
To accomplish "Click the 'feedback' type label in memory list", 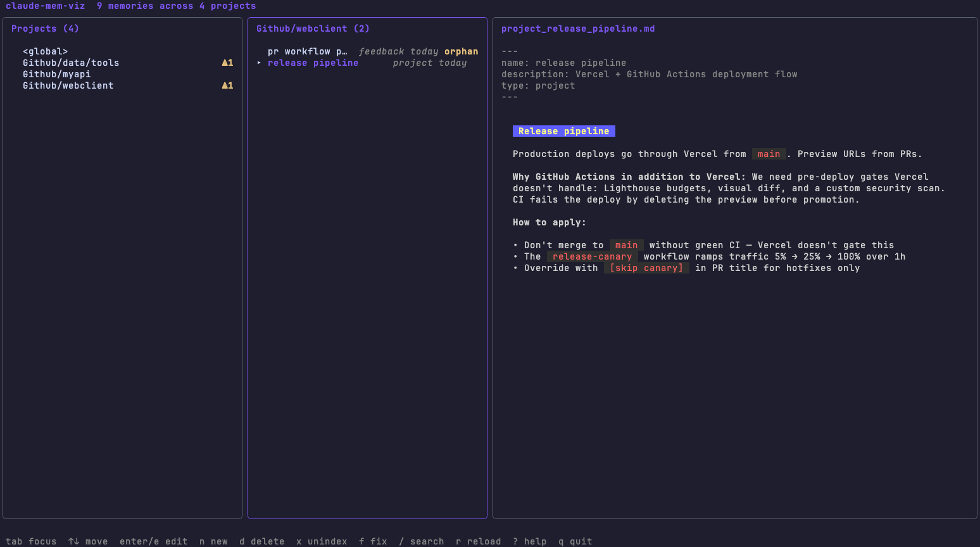I will pos(381,51).
